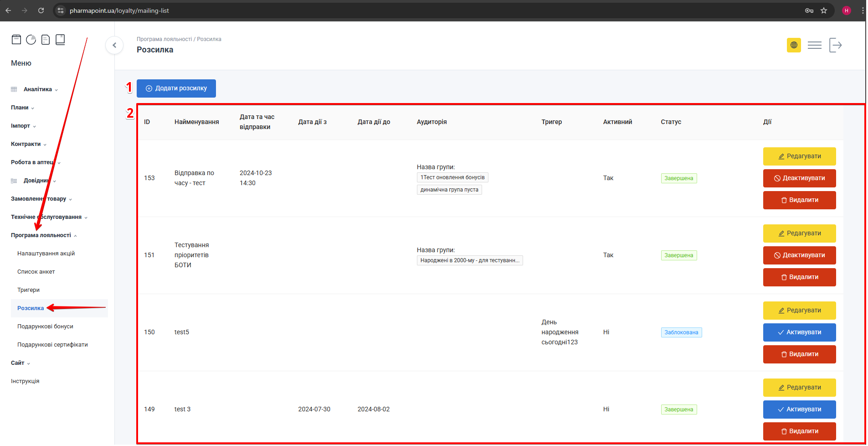The image size is (868, 446).
Task: Open the hamburger menu icon
Action: tap(814, 45)
